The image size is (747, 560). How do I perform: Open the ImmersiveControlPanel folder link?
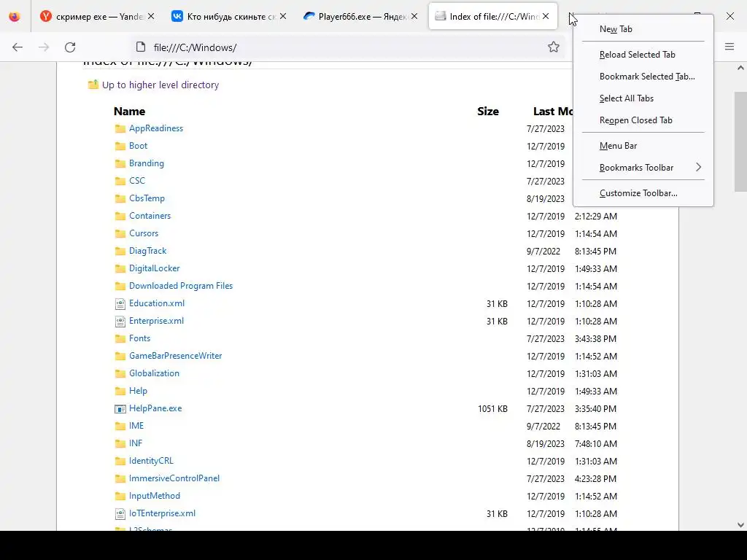(174, 478)
